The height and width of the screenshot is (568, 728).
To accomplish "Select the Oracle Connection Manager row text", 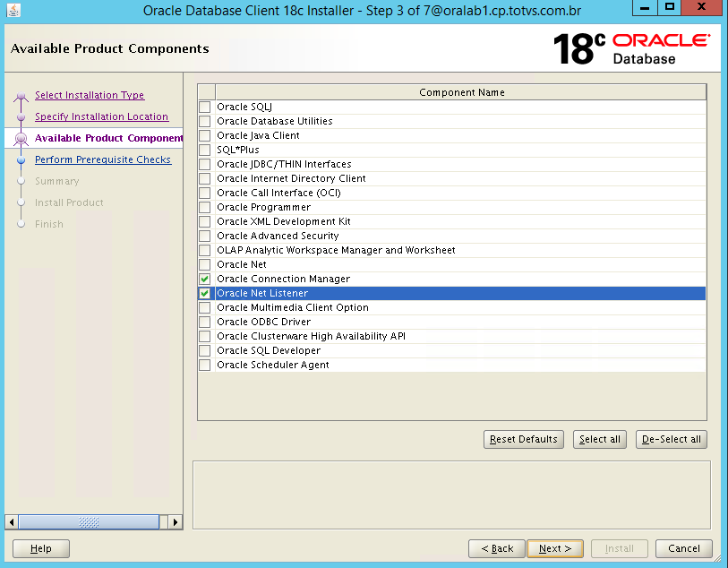I will 283,280.
